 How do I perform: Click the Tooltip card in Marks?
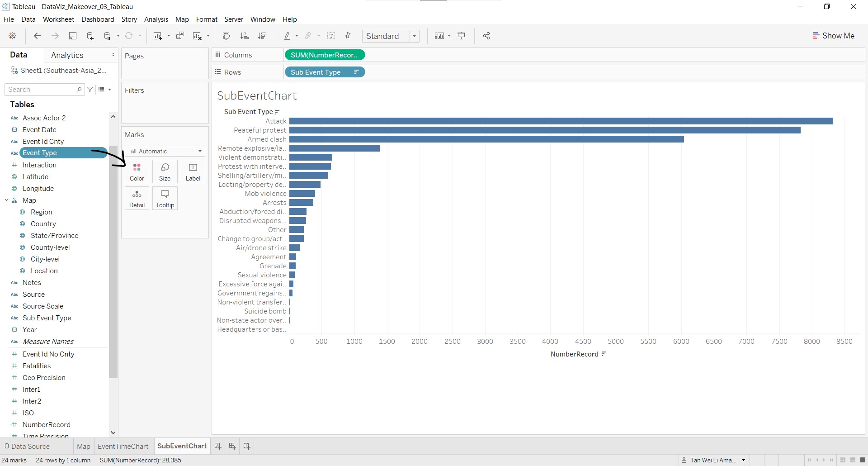coord(165,199)
